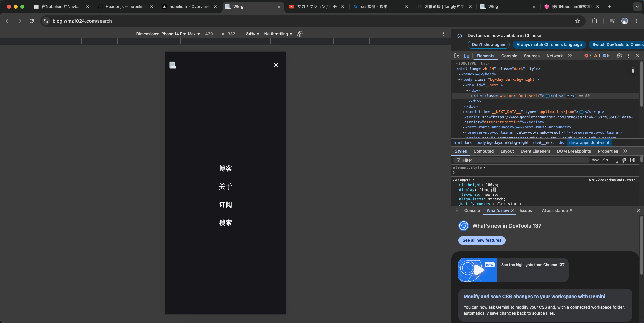Click the inspect element picker icon
The image size is (644, 323).
[457, 56]
